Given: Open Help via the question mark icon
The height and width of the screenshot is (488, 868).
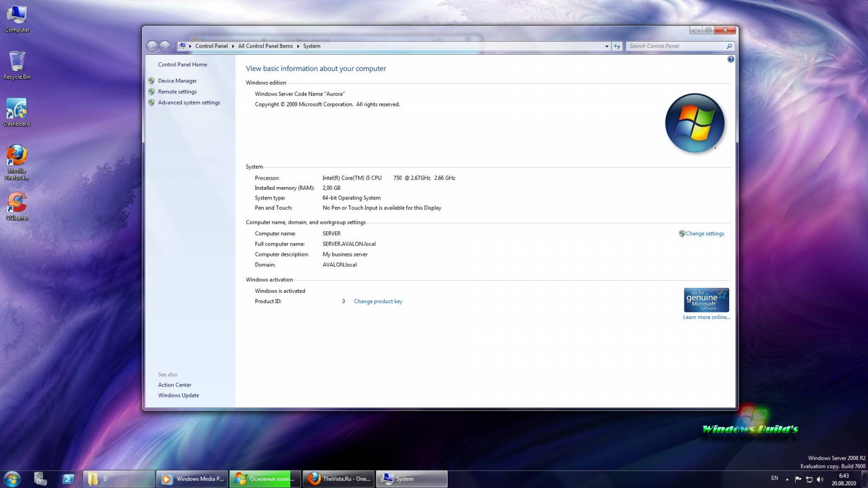Looking at the screenshot, I should coord(731,59).
